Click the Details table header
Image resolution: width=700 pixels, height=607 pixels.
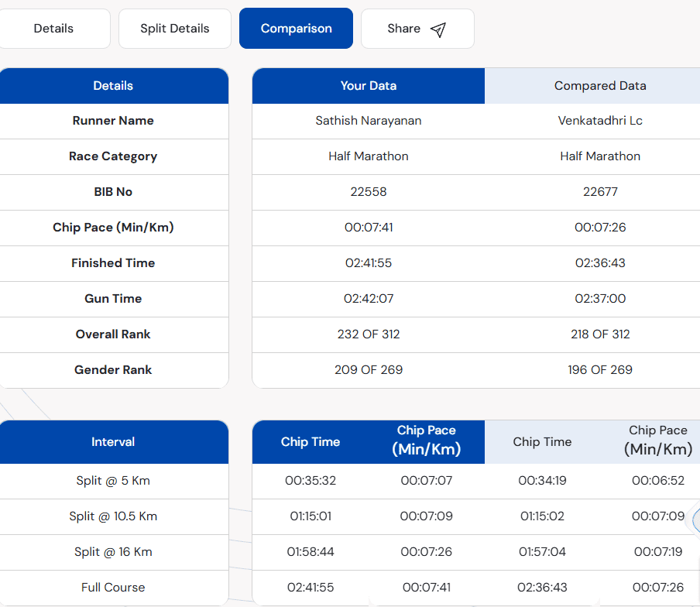click(113, 86)
